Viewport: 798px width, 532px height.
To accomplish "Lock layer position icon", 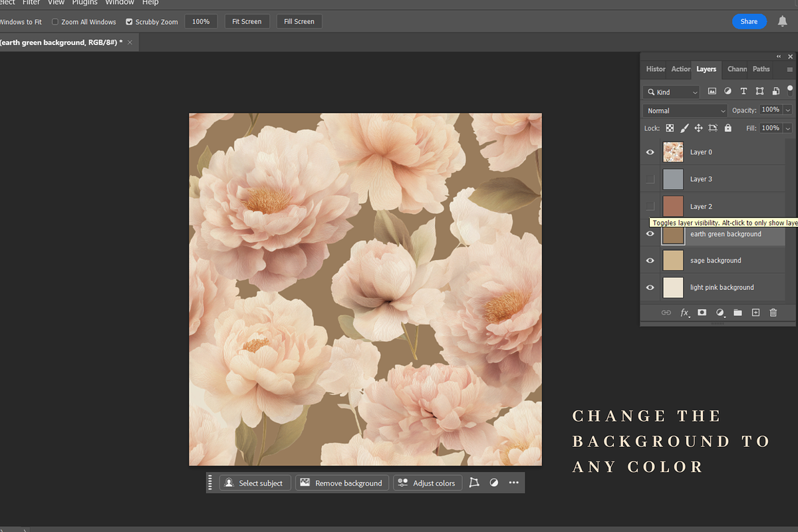I will click(x=699, y=128).
